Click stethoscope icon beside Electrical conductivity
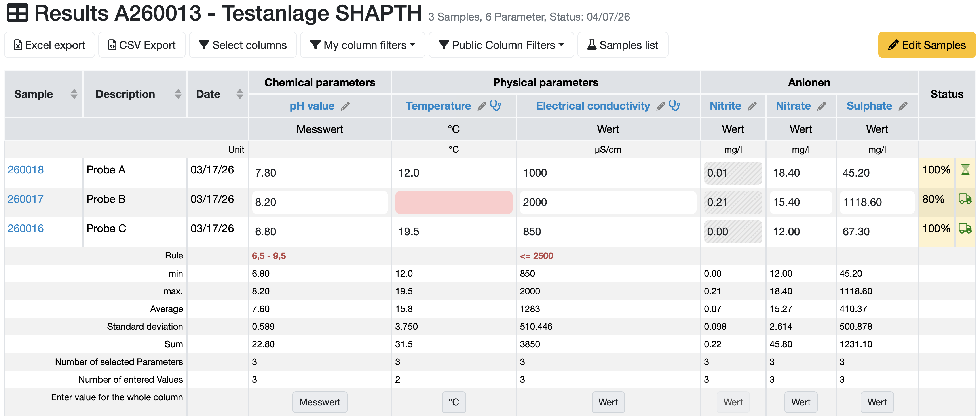Screen dimensions: 980x418 click(674, 105)
